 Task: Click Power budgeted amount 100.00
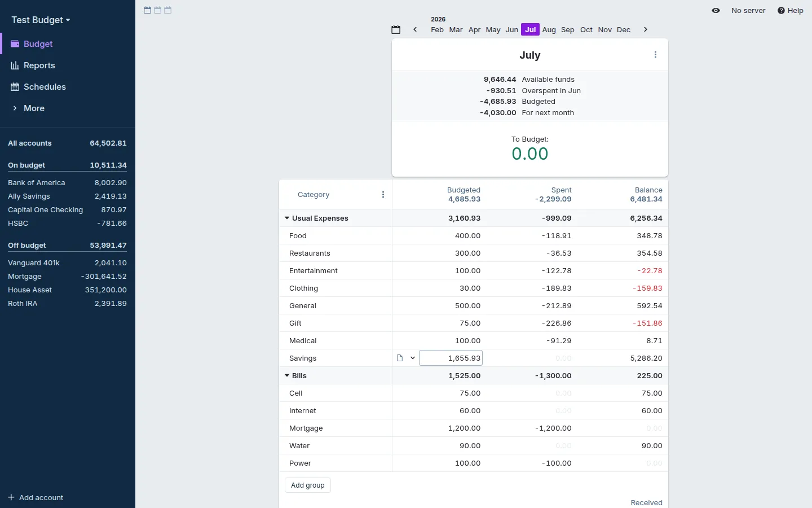point(468,463)
